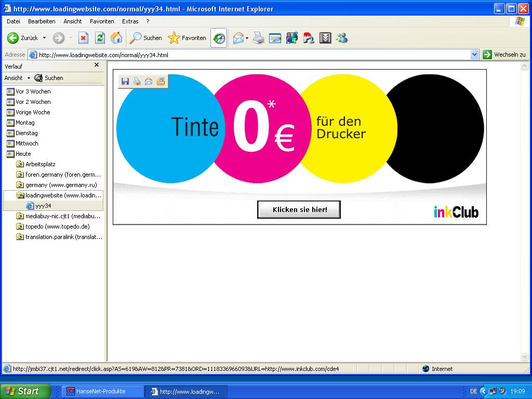Open the Extras menu
This screenshot has width=532, height=399.
[x=130, y=21]
